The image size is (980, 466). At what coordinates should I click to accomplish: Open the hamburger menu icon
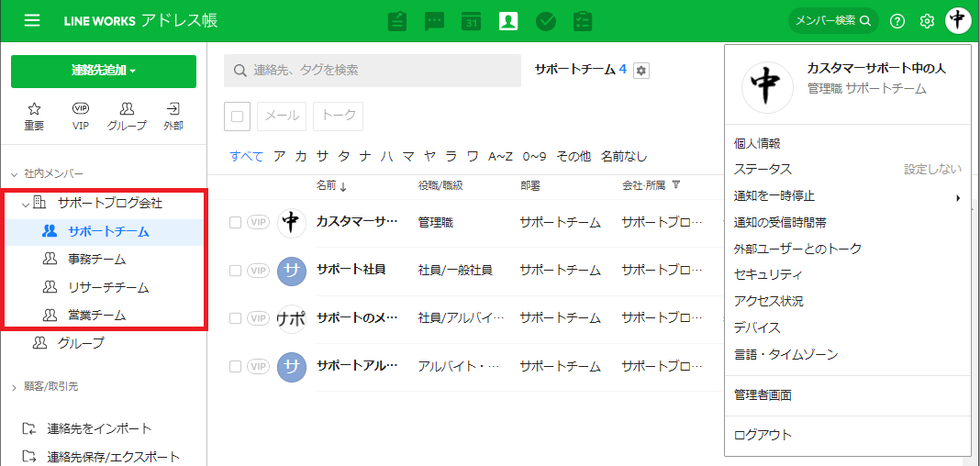click(x=32, y=20)
